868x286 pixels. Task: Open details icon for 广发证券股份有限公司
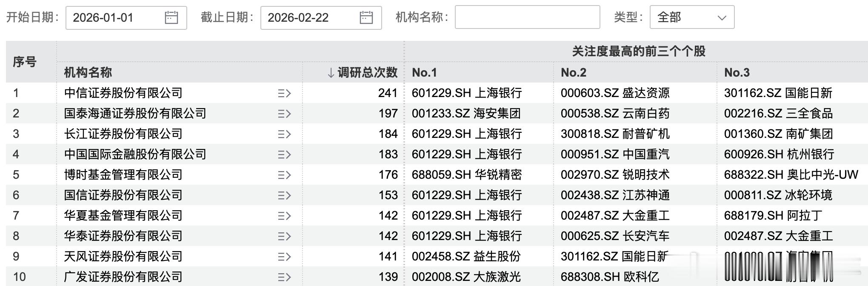coord(284,277)
